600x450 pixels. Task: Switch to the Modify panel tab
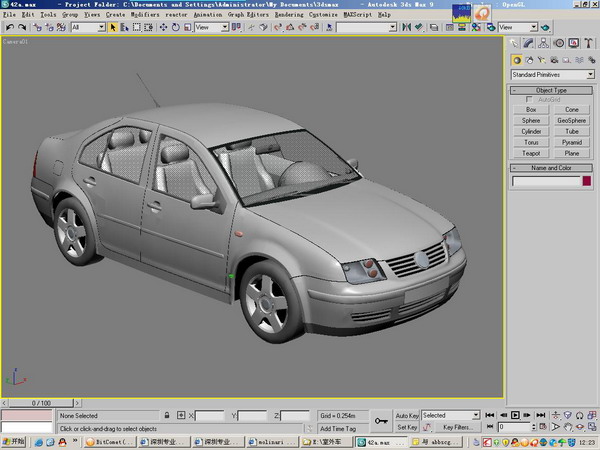(x=529, y=43)
